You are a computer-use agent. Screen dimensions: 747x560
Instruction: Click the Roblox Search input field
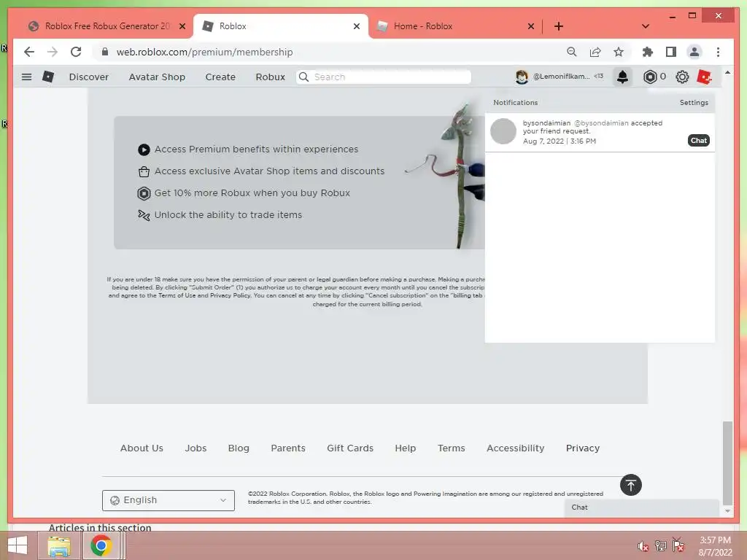click(x=384, y=77)
